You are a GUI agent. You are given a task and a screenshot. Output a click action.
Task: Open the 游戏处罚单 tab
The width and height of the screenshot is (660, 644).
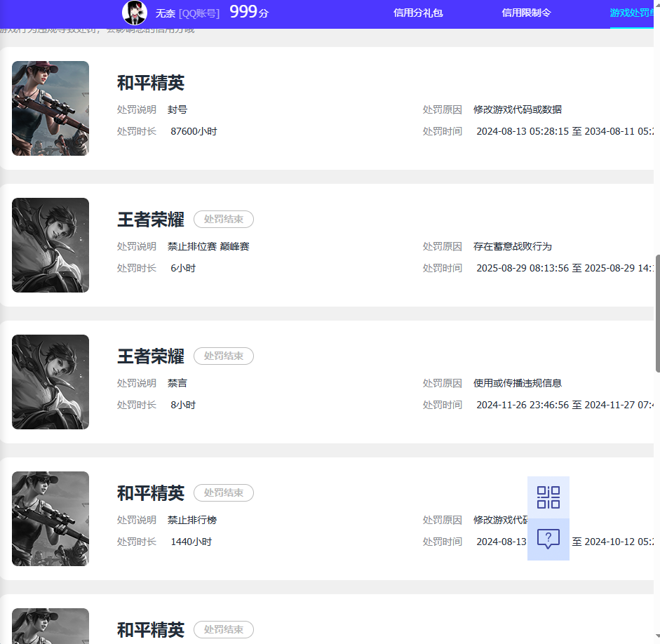(631, 13)
